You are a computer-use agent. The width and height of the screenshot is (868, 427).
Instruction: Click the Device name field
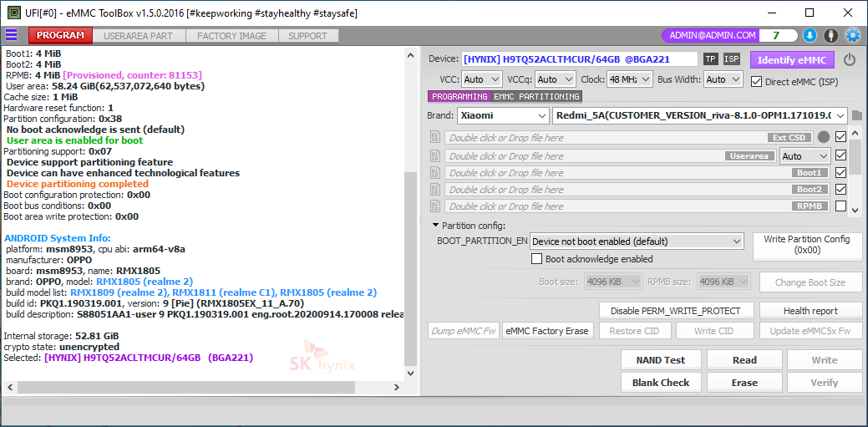[x=580, y=59]
